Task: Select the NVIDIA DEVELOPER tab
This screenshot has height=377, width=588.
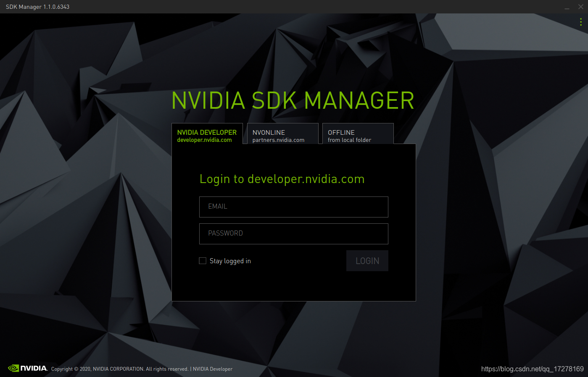Action: [x=207, y=134]
